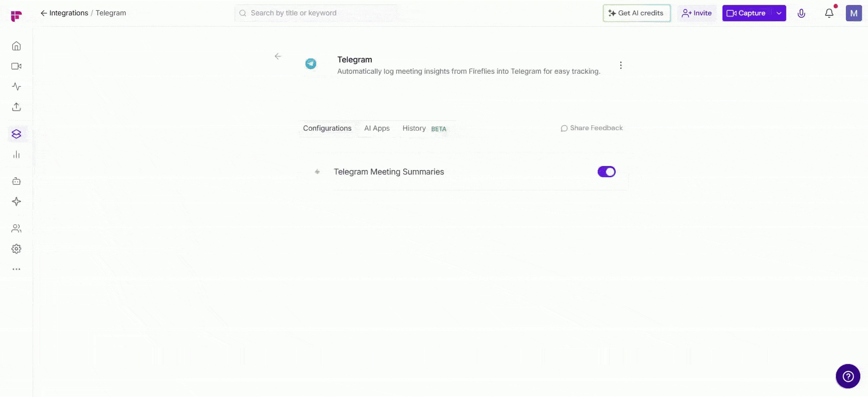Select the AskFred sparkle icon
Screen dimensions: 868x397
(16, 201)
